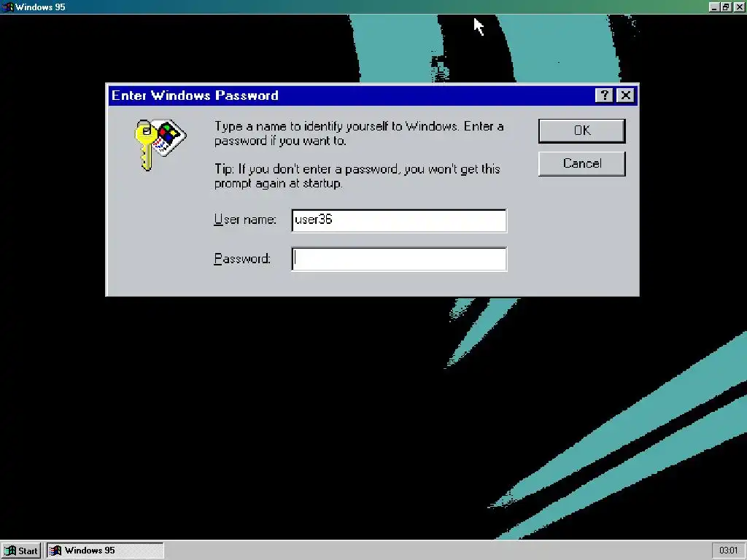Click the tip text about startup prompt

pyautogui.click(x=357, y=176)
